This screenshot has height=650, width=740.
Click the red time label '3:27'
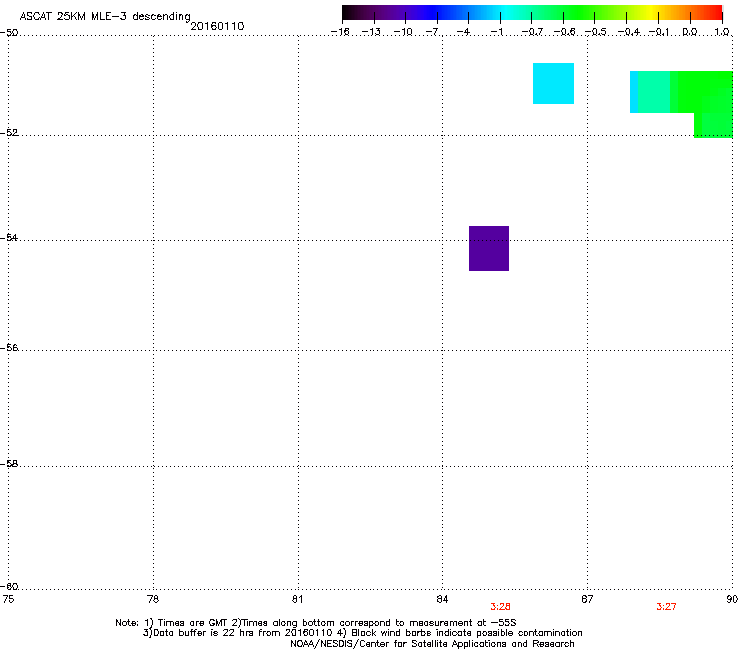tap(666, 607)
